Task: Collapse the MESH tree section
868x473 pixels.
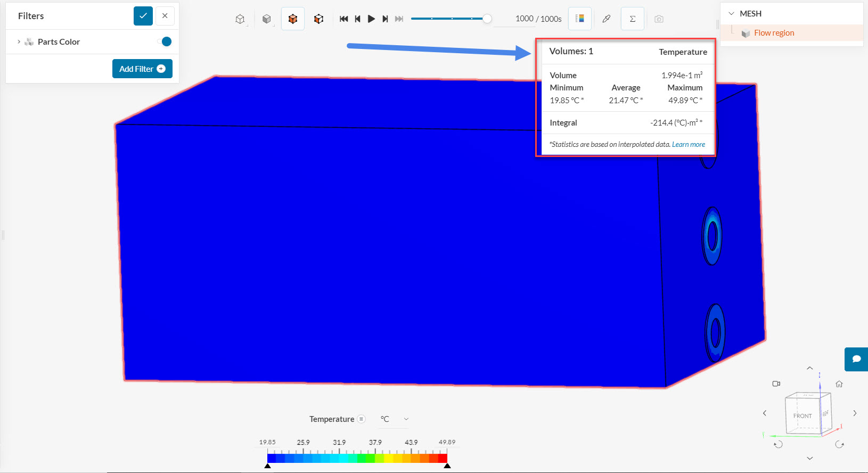Action: point(731,14)
